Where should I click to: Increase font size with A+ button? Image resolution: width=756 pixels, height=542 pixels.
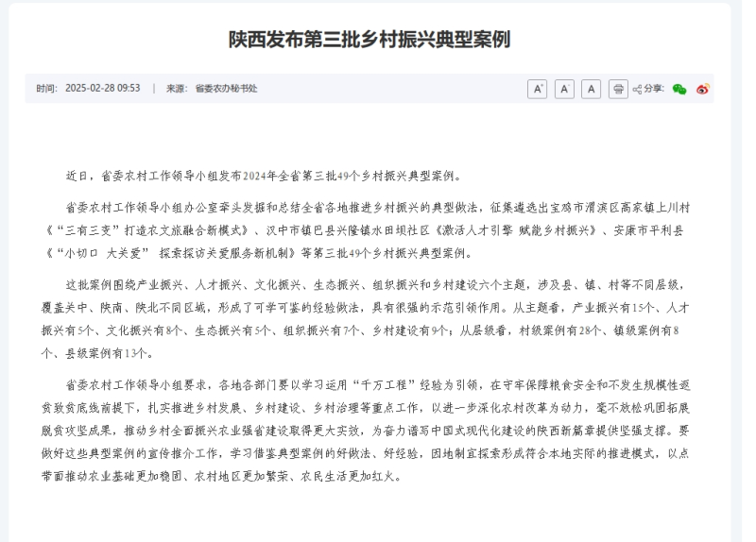(x=537, y=89)
